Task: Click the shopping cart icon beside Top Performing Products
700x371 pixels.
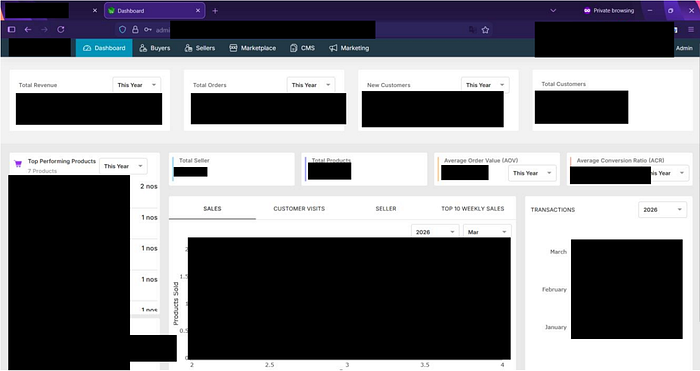Action: (18, 164)
